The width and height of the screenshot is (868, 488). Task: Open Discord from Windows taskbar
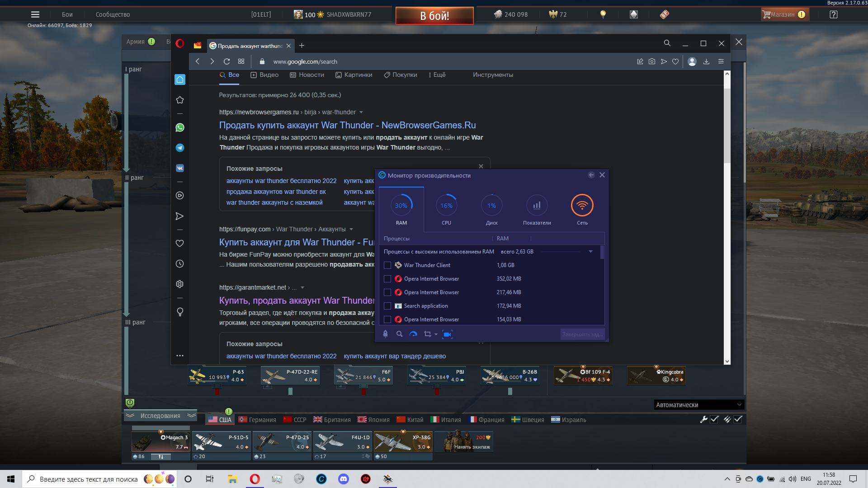tap(344, 479)
